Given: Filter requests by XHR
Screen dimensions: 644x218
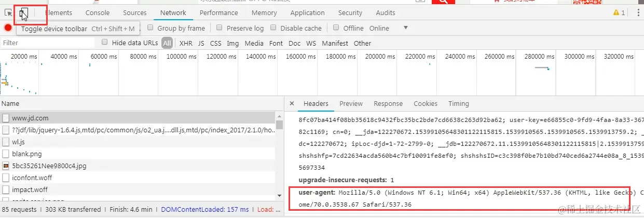Looking at the screenshot, I should coord(186,43).
